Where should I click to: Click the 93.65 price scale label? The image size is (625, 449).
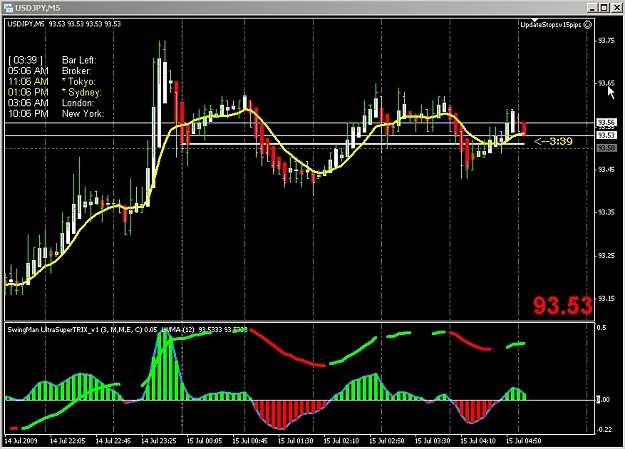606,83
